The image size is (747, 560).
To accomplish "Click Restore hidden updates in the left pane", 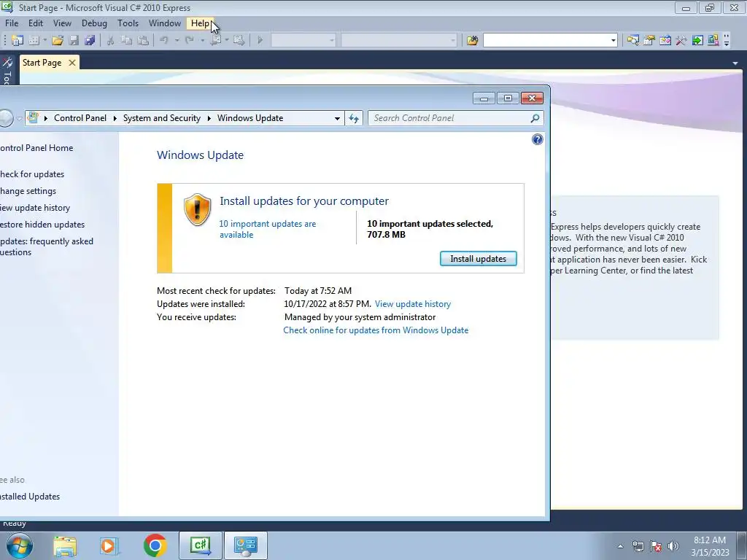I will (x=42, y=225).
